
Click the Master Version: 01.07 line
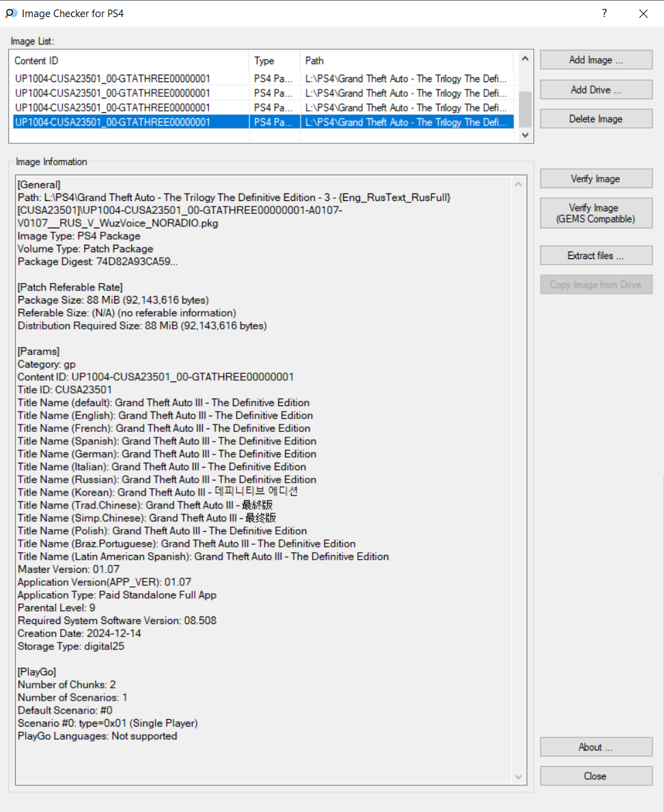coord(69,569)
